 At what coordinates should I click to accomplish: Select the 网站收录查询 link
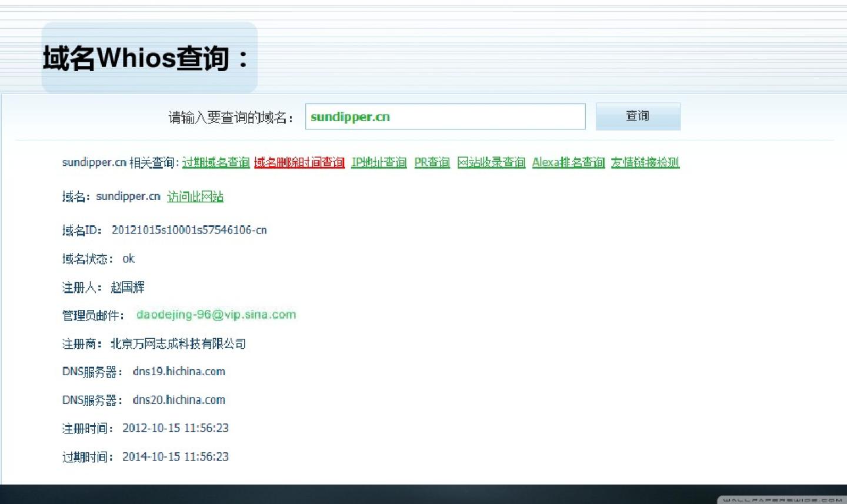click(x=491, y=162)
